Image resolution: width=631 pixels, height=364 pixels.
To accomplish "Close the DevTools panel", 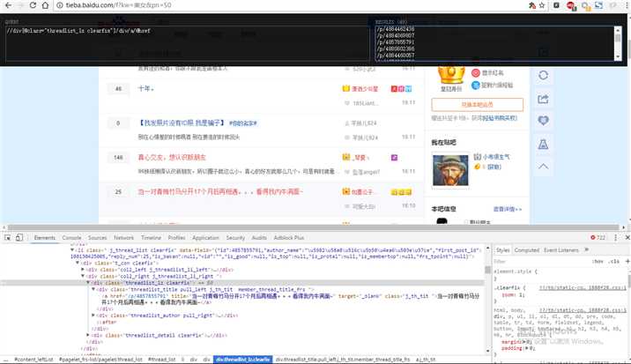I will pyautogui.click(x=627, y=238).
